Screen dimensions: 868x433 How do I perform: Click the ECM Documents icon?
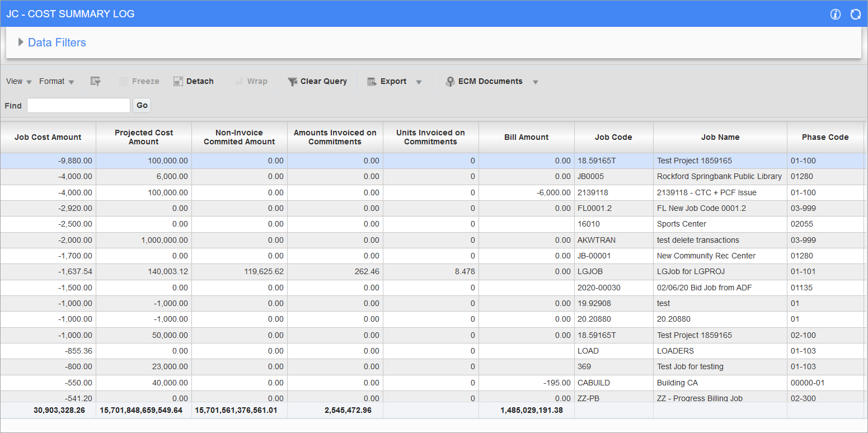tap(450, 81)
